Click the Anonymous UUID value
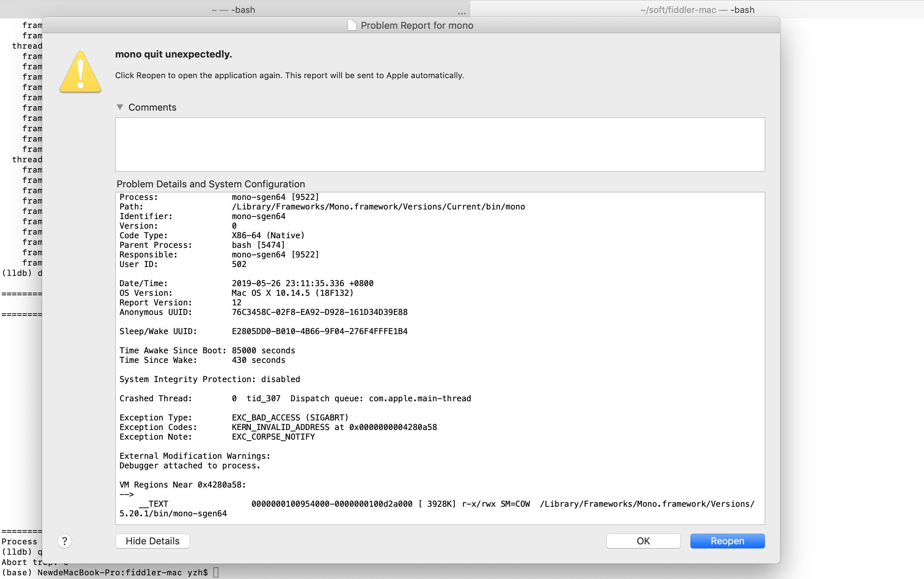The height and width of the screenshot is (579, 924). point(320,312)
